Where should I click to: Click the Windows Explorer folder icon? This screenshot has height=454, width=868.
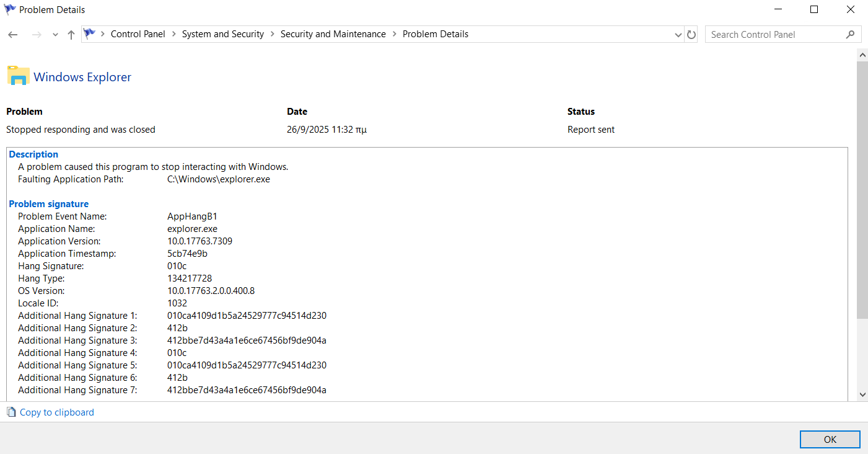[19, 76]
